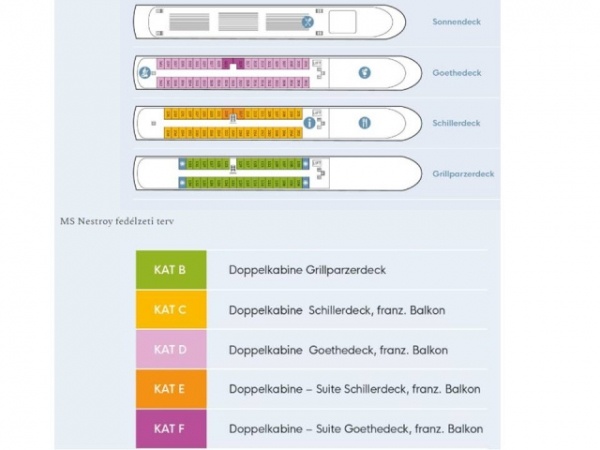Screen dimensions: 600x450
Task: Select the pink KAT D swatch
Action: coord(171,350)
